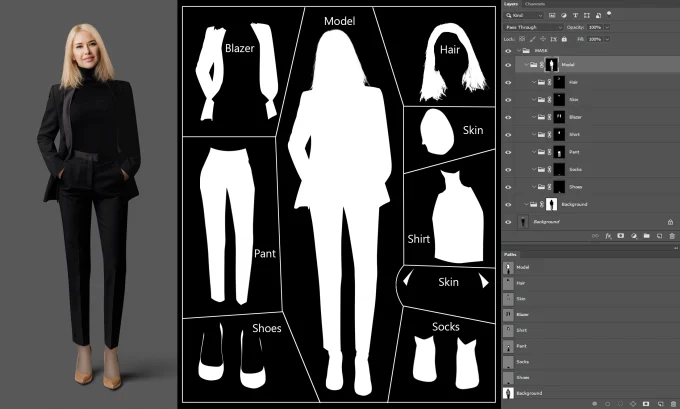Load path as selection icon in Paths
The height and width of the screenshot is (409, 680).
(620, 403)
